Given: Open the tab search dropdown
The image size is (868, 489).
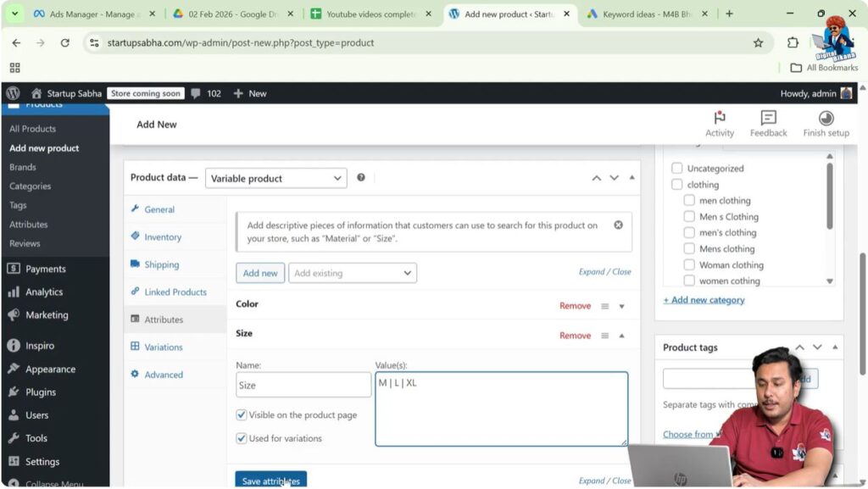Looking at the screenshot, I should click(15, 14).
